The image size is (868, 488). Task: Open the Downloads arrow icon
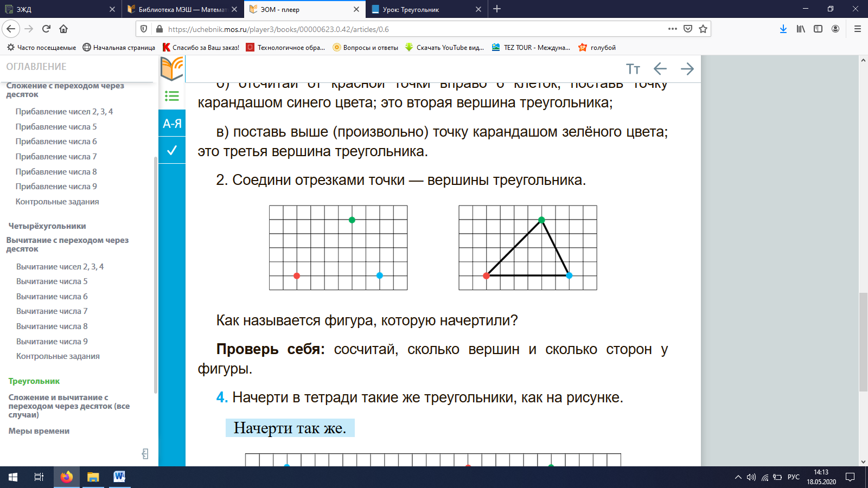[x=783, y=29]
